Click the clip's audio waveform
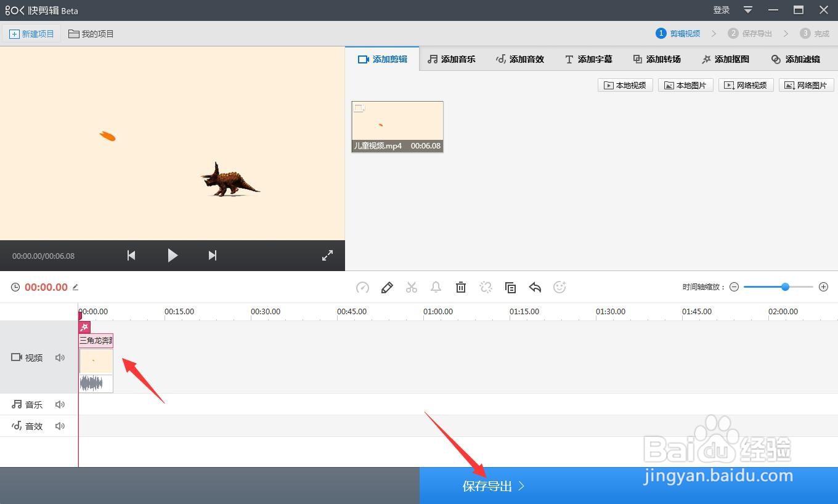The image size is (838, 504). (96, 383)
